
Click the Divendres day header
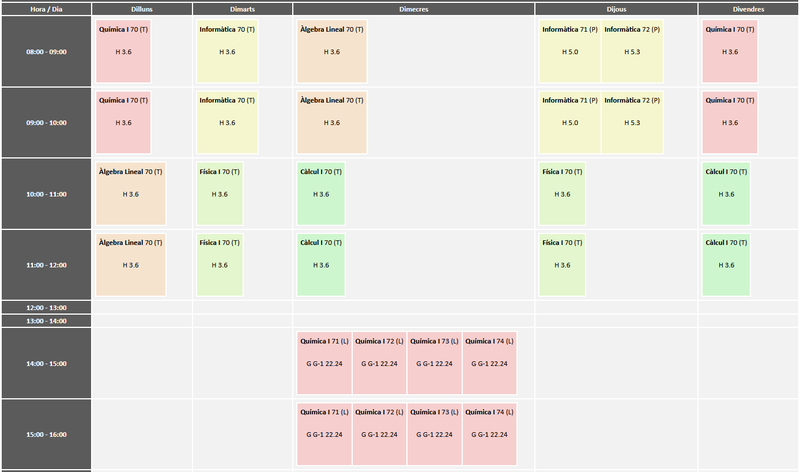(748, 8)
